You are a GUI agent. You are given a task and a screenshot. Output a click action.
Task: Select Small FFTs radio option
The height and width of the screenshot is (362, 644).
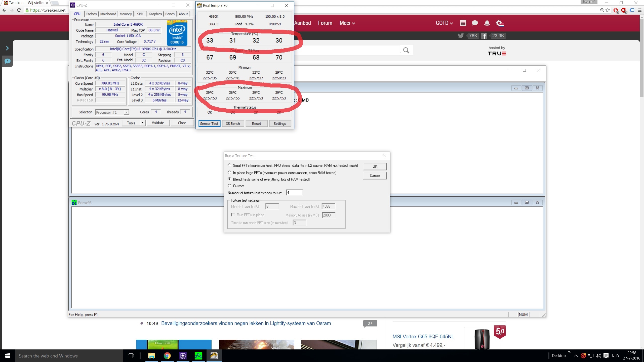pos(229,165)
